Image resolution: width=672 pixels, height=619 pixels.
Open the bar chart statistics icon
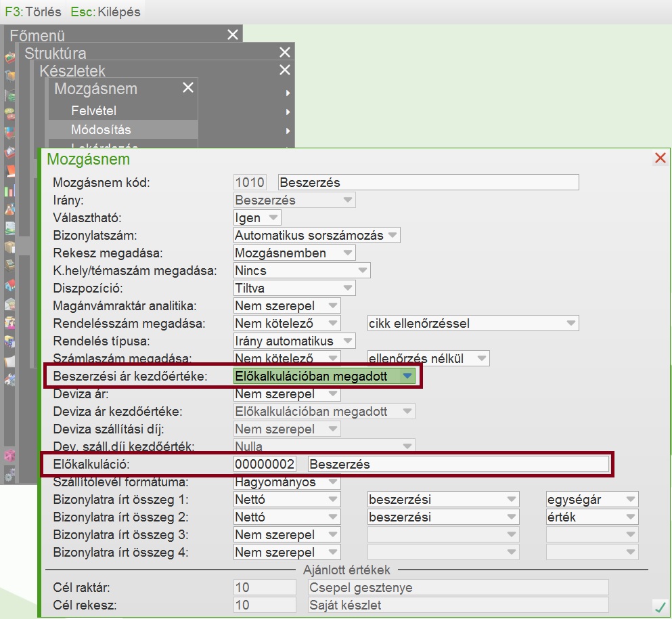(x=10, y=190)
